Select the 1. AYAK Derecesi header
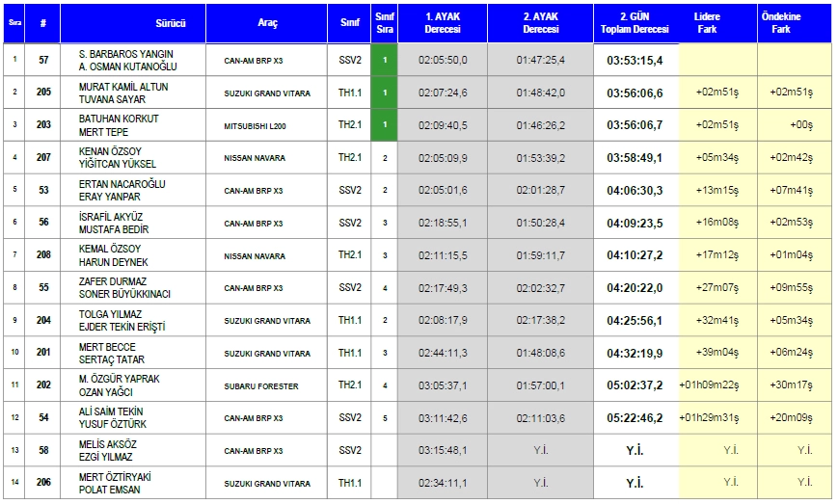The image size is (838, 504). 443,22
